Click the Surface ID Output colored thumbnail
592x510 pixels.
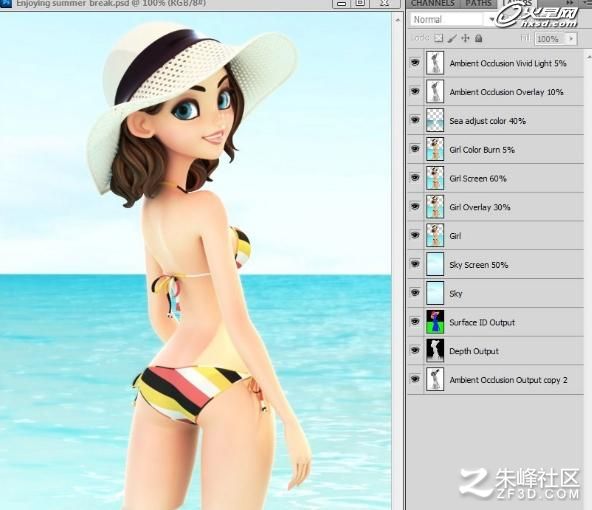click(435, 322)
